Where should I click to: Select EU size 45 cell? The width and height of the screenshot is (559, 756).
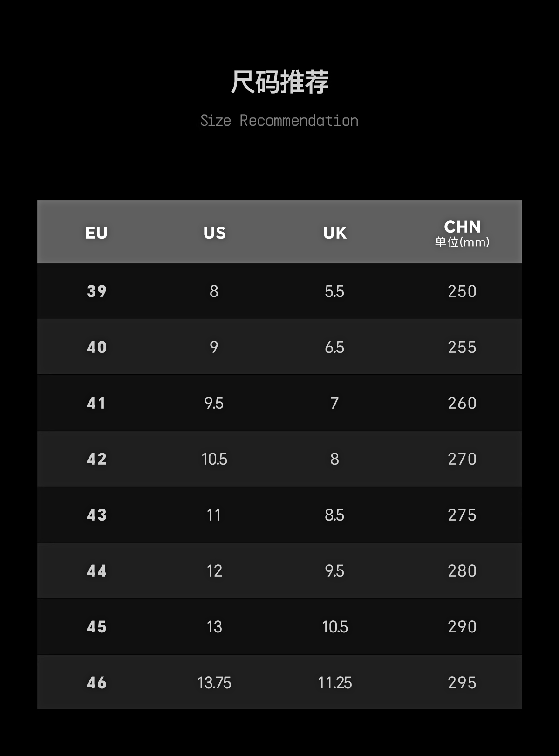click(96, 627)
